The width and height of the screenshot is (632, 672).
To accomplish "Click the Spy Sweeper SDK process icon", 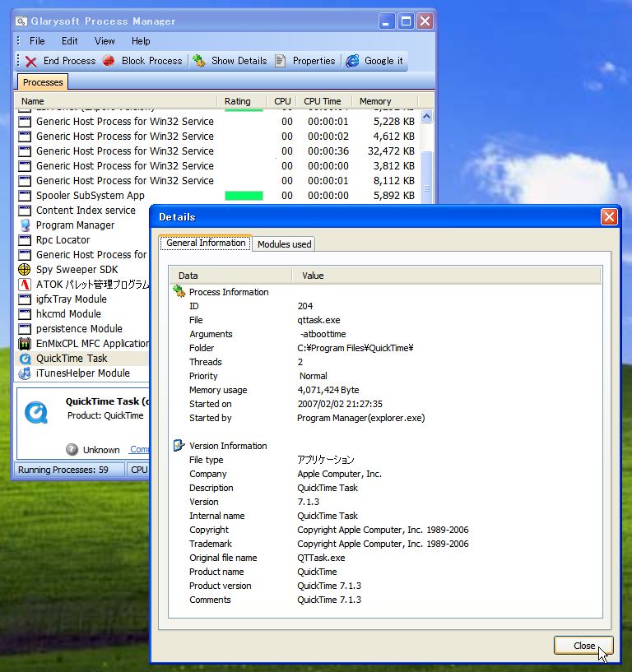I will (x=25, y=270).
